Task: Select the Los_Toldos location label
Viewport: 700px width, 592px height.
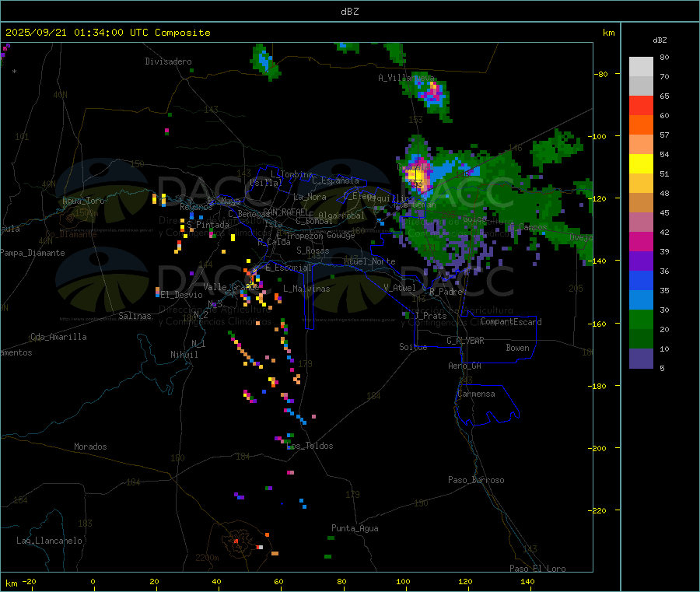Action: point(310,446)
